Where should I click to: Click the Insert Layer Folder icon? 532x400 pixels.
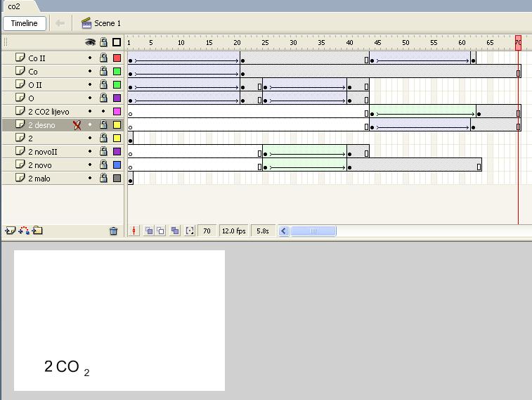37,231
